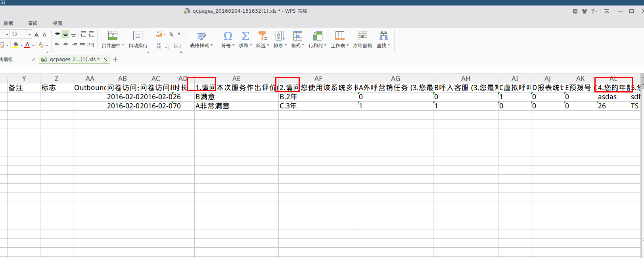Screen dimensions: 644x258
Task: Click the Omega symbol (符号) icon
Action: tap(228, 36)
